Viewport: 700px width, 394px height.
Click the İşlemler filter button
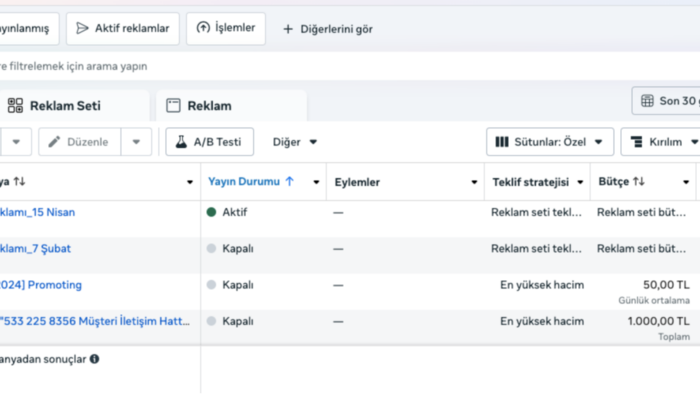pos(226,29)
